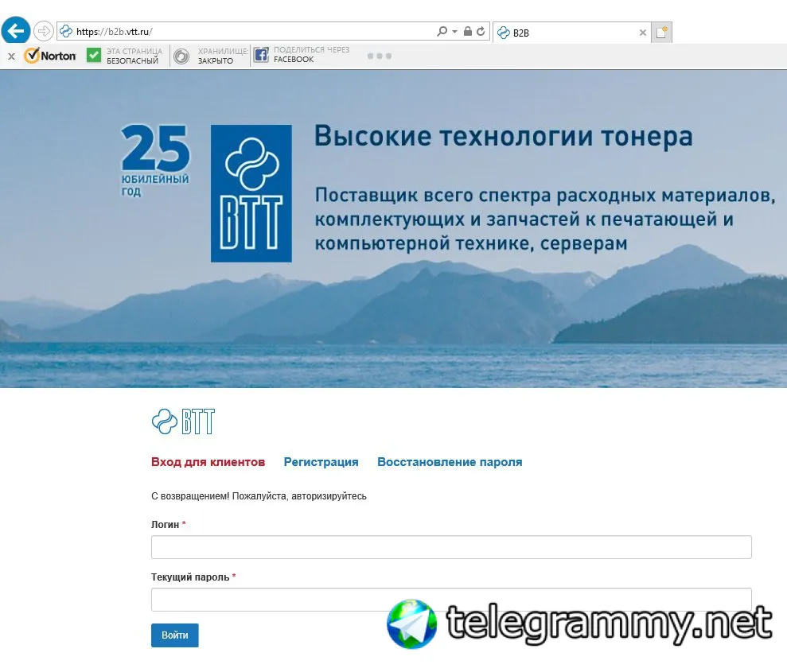Click the browser Back arrow button

pos(16,30)
